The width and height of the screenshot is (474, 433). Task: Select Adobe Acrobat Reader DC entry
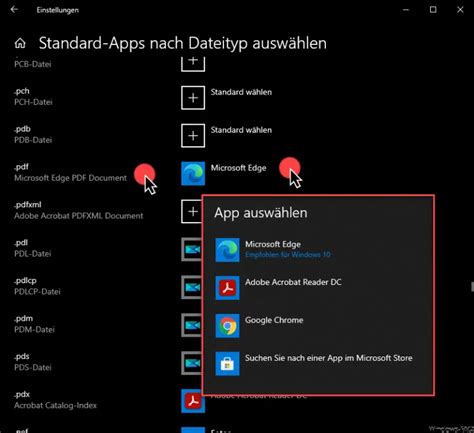coord(293,282)
